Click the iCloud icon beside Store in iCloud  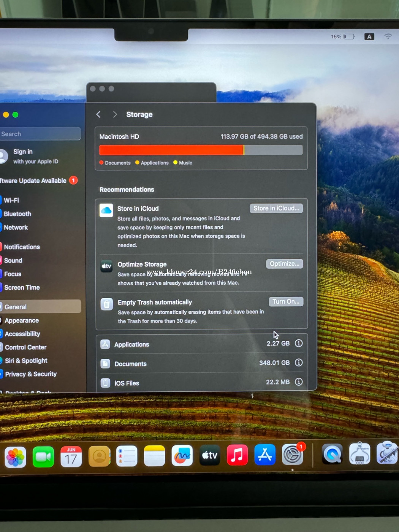click(x=106, y=210)
